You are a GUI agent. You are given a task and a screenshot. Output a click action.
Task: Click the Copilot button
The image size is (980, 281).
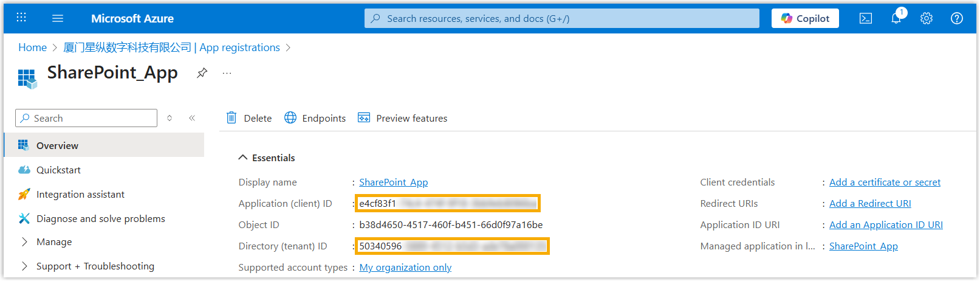coord(805,18)
